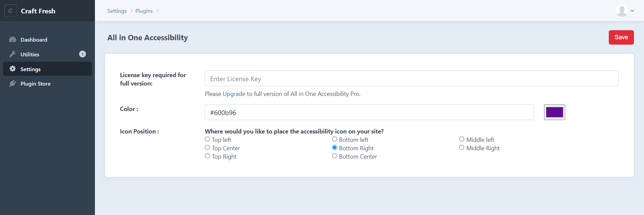Choose the Bottom Center icon position

334,156
